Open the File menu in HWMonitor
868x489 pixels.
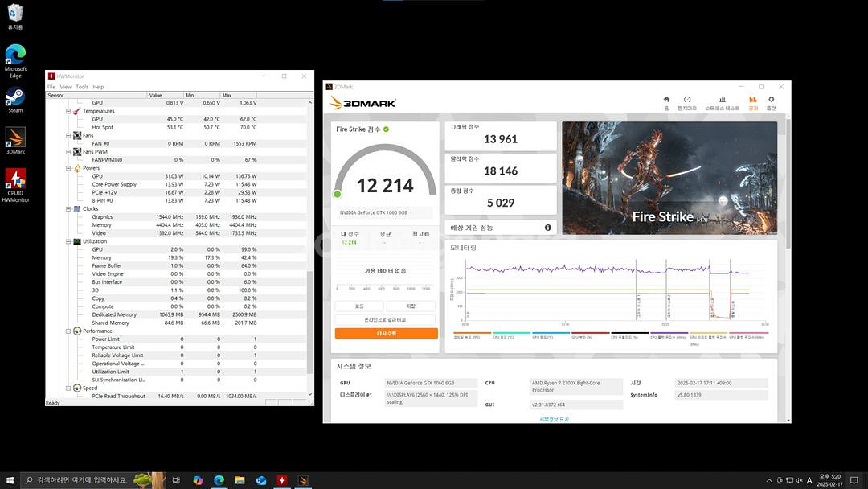click(x=51, y=87)
